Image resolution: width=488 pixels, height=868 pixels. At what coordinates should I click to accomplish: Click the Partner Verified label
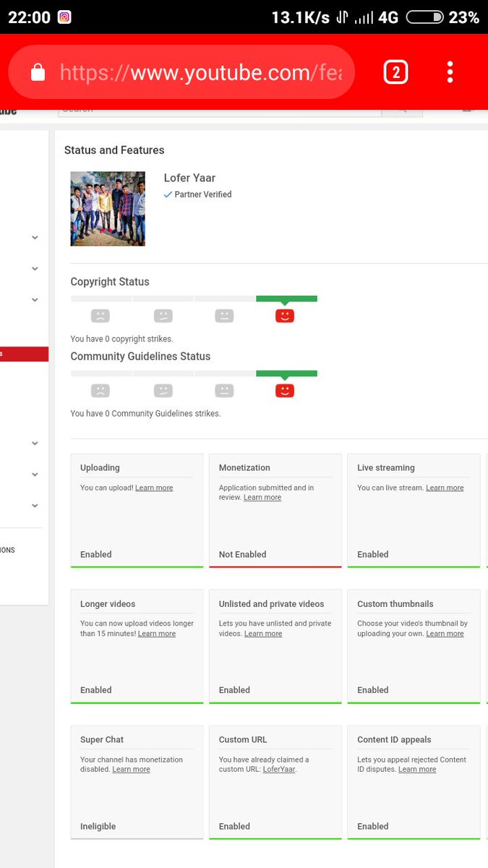click(x=203, y=195)
